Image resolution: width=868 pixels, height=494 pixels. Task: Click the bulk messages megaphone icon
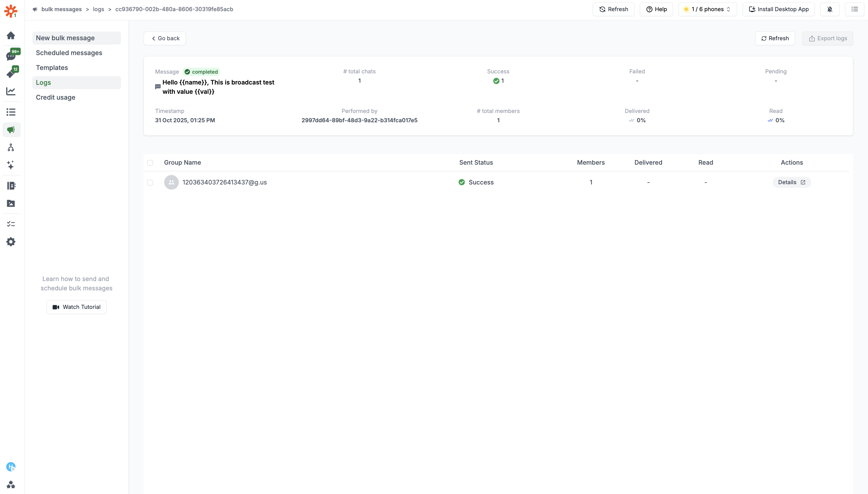pyautogui.click(x=11, y=130)
